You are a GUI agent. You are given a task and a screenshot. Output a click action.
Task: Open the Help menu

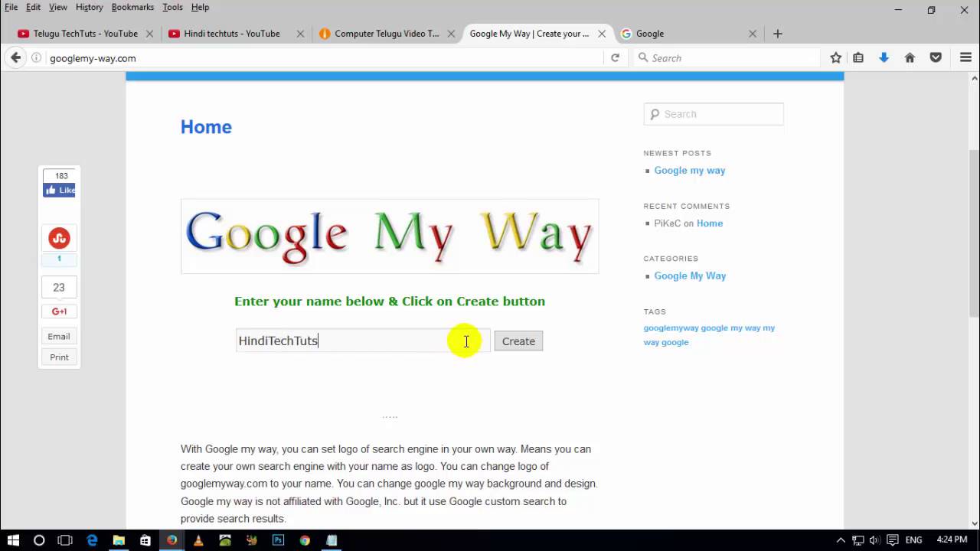[200, 7]
